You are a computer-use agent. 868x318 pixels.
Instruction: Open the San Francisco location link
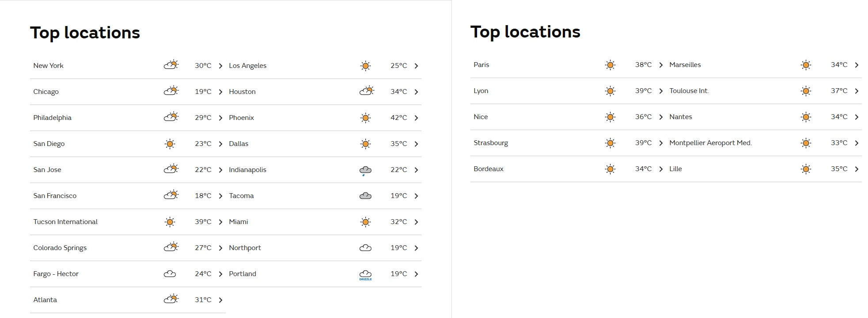click(128, 196)
